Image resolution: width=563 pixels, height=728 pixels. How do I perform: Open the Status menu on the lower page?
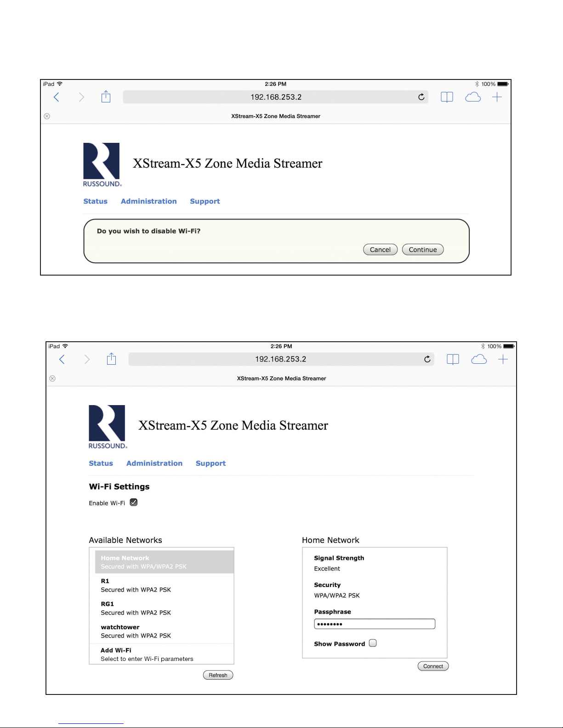click(101, 463)
